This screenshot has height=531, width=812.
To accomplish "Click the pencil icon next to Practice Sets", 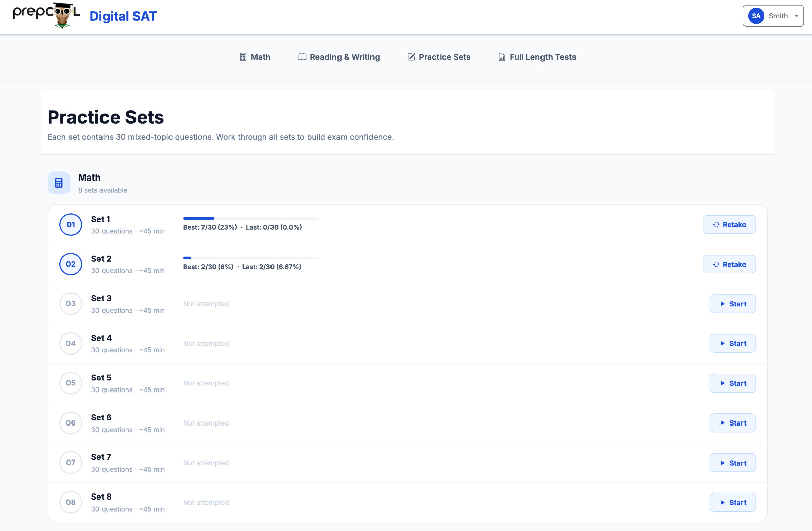I will [411, 57].
